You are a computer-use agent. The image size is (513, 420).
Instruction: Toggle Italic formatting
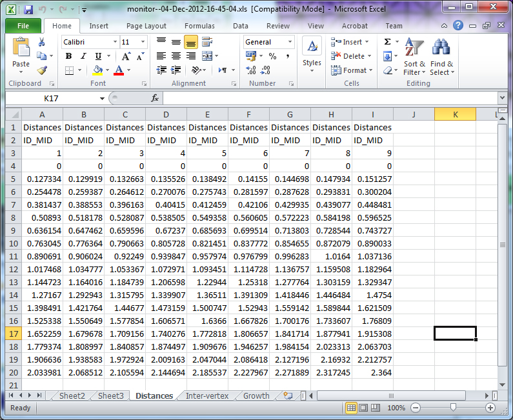(x=83, y=56)
